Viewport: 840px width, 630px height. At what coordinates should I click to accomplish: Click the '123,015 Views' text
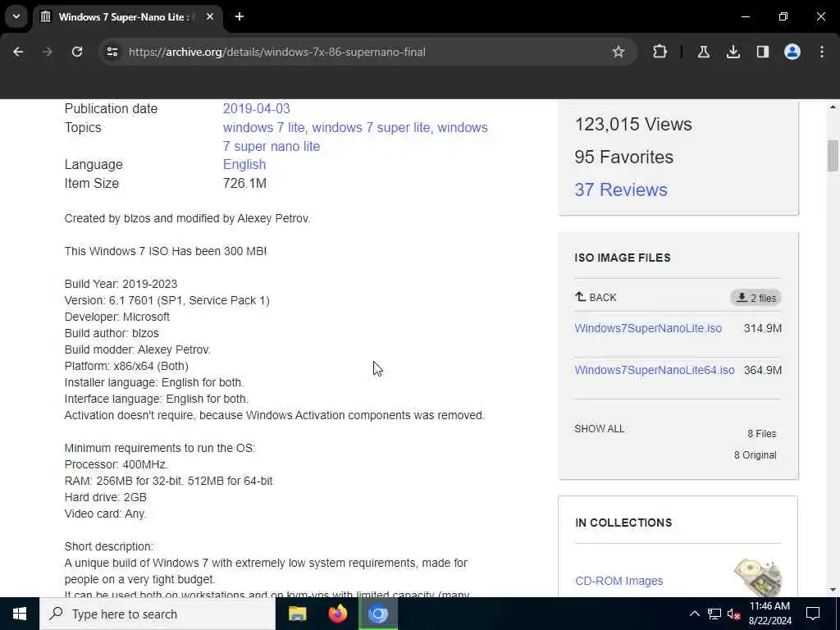point(633,125)
